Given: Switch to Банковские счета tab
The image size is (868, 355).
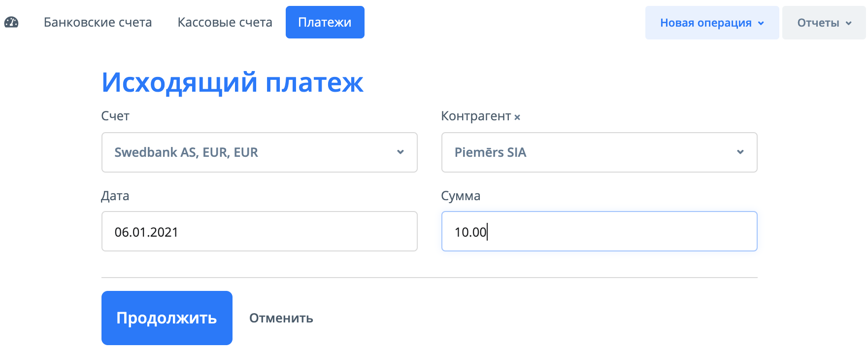Looking at the screenshot, I should [98, 22].
